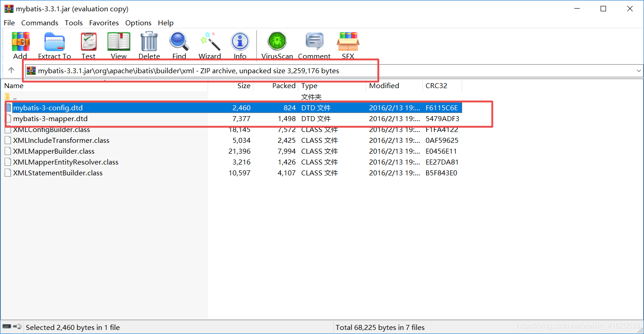Sort files by the Size column

244,85
